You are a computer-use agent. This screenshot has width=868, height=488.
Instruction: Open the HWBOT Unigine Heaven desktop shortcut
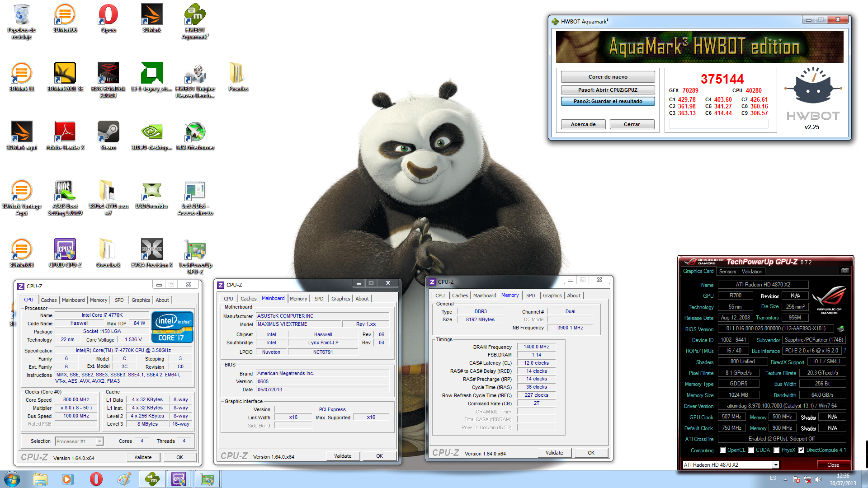(x=195, y=80)
